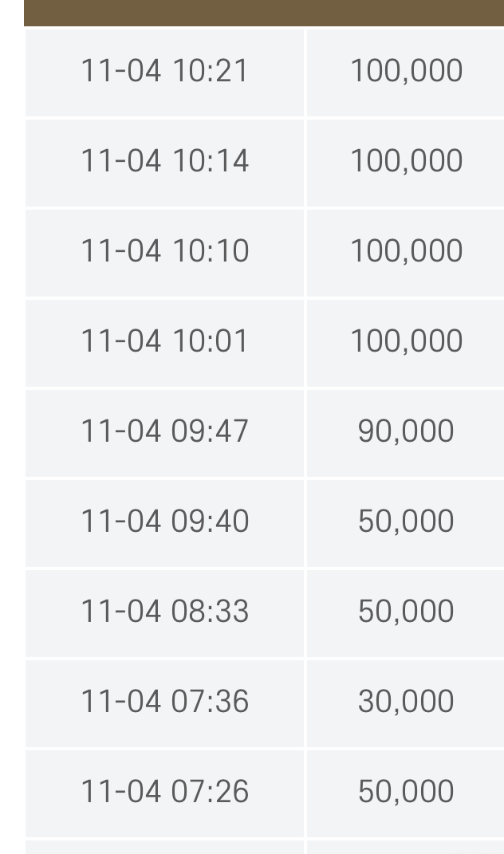Select the 50,000 amount in the 09:40 row
The image size is (504, 854).
(406, 521)
